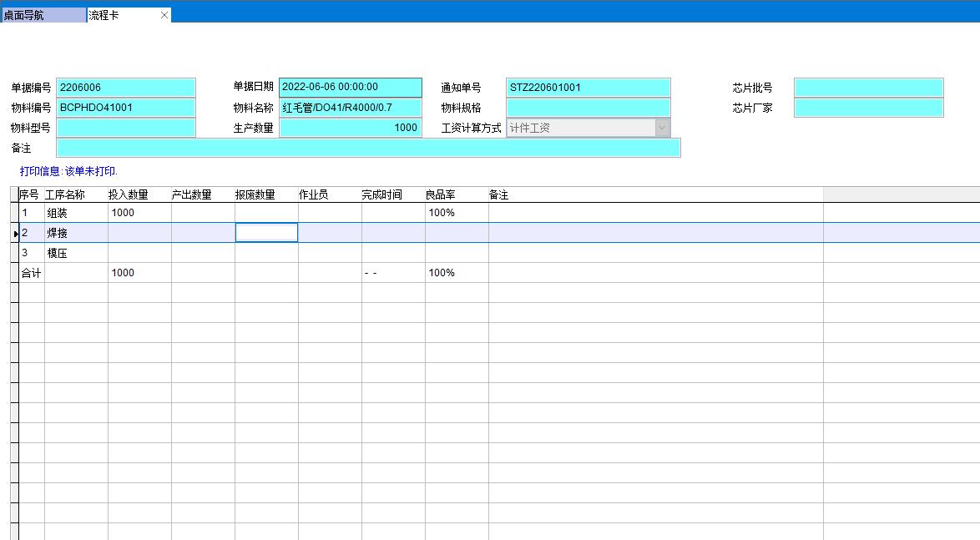Select the 模压 process cell
980x540 pixels.
pos(75,253)
